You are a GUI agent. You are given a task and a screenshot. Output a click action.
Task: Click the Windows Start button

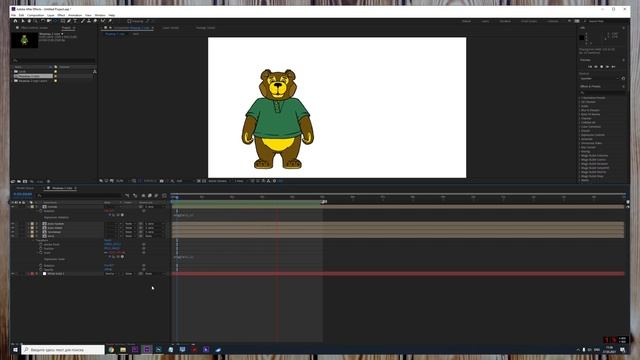[x=16, y=350]
